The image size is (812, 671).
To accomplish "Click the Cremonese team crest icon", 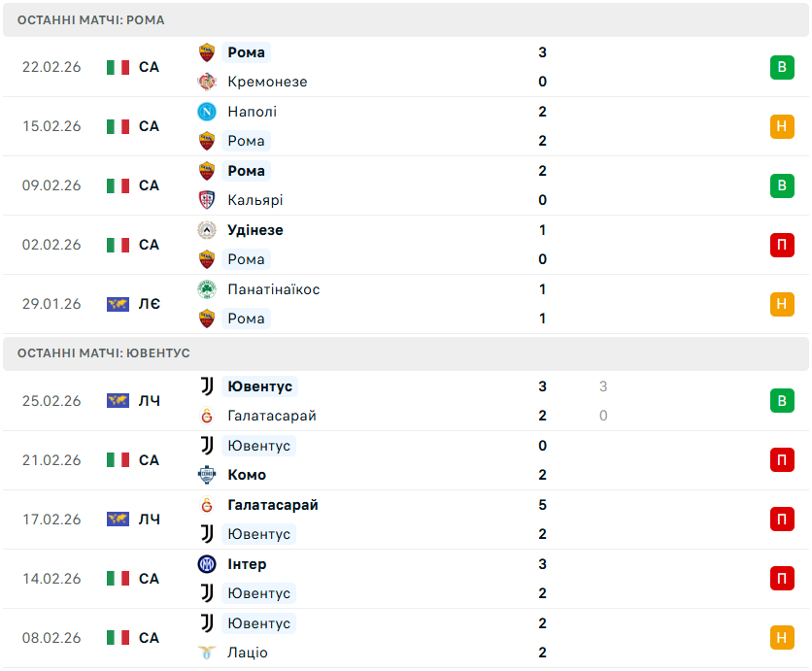I will pos(206,82).
